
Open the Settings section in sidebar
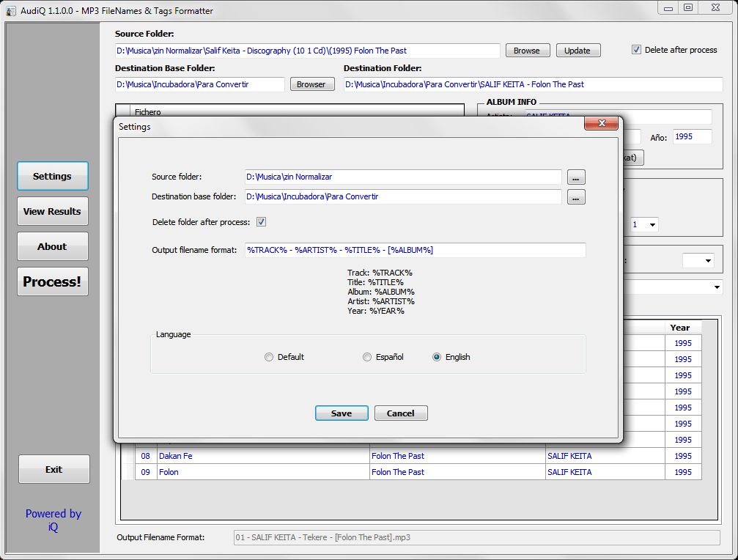53,176
